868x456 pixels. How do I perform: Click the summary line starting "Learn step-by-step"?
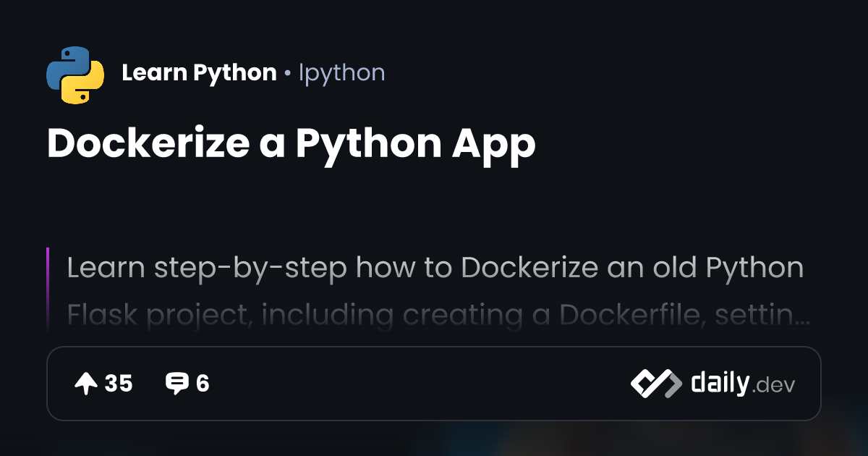[x=435, y=268]
